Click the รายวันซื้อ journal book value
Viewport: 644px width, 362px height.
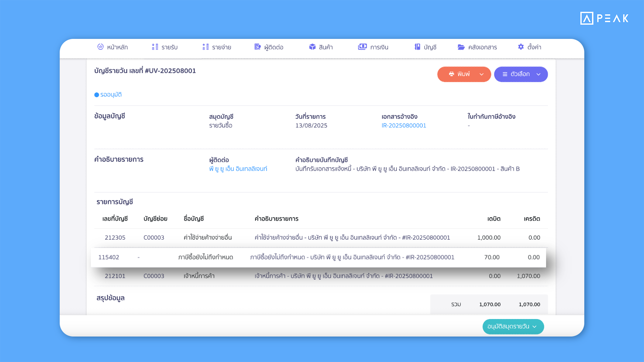(x=221, y=126)
